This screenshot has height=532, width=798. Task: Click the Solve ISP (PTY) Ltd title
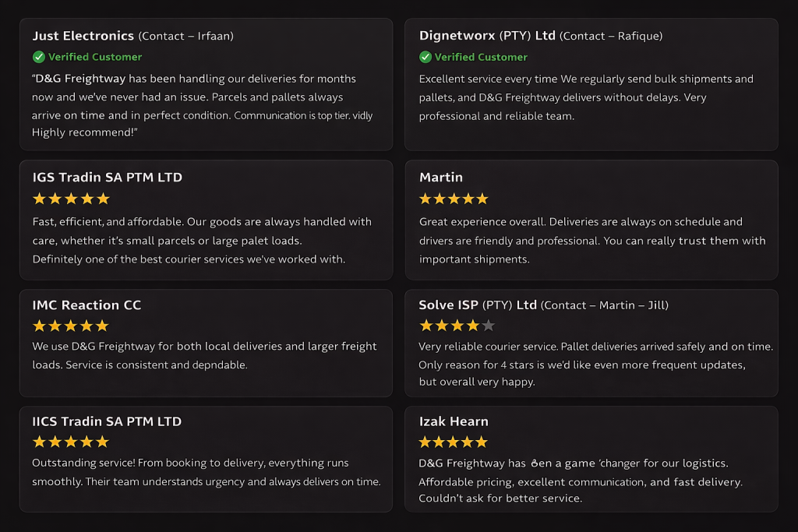[x=478, y=305]
